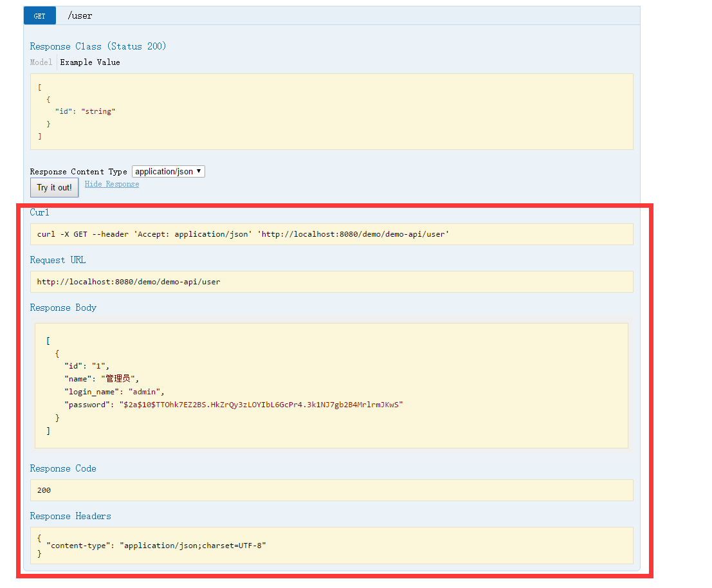
Task: Click the content-type header line
Action: [156, 546]
